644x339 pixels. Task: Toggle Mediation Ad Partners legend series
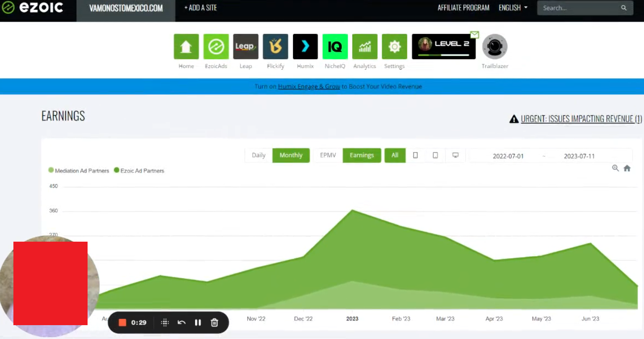coord(79,170)
